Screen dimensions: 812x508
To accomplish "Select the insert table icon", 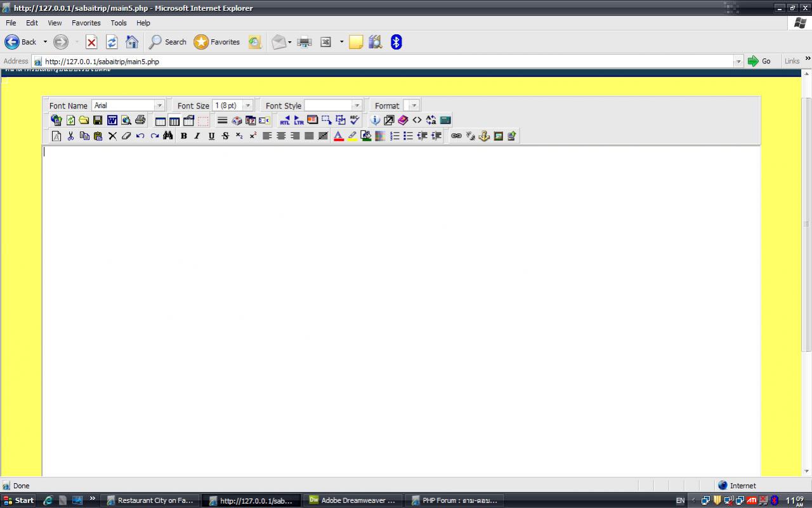I will tap(160, 120).
